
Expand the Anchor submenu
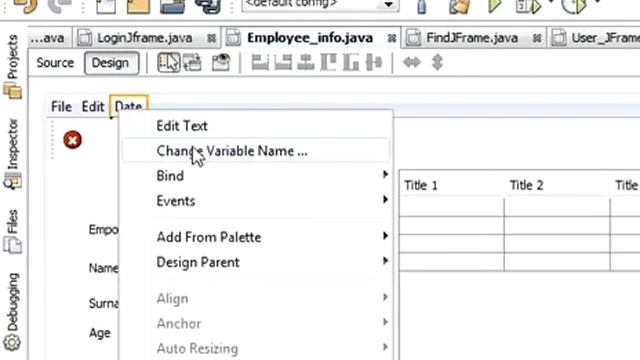(x=256, y=323)
